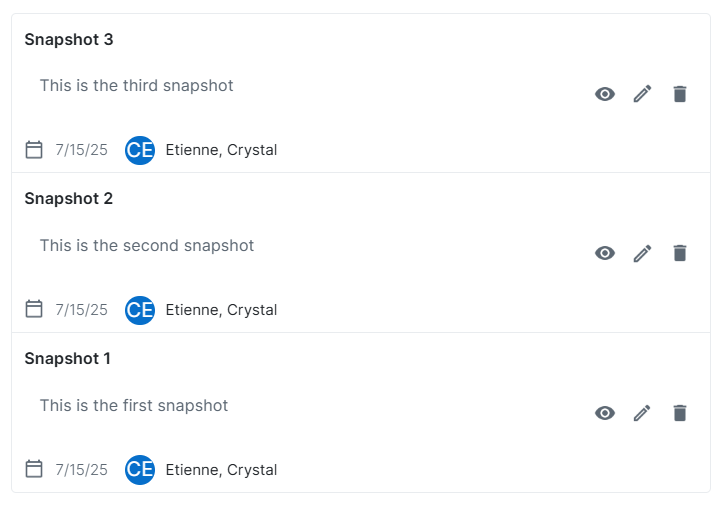Edit Snapshot 3 using pencil icon
This screenshot has width=723, height=506.
(x=642, y=94)
